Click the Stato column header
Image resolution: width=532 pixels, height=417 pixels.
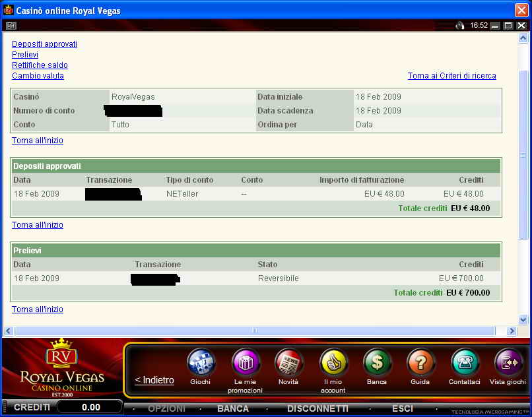coord(267,265)
